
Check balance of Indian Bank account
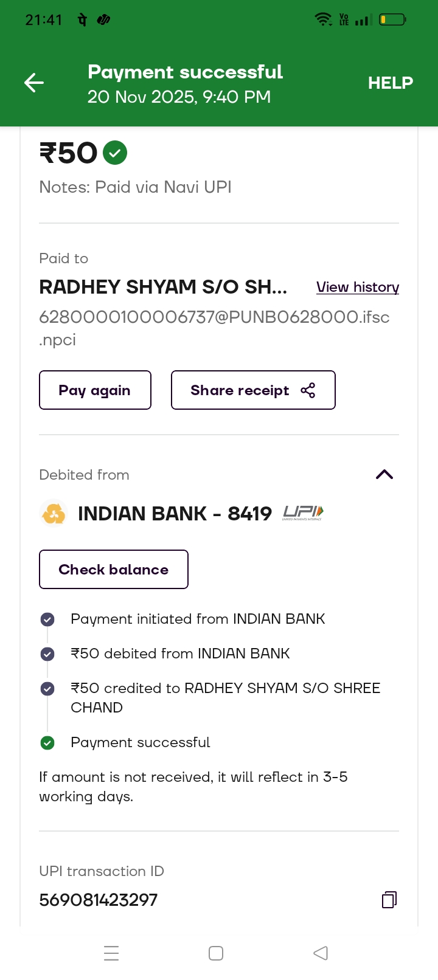point(114,570)
